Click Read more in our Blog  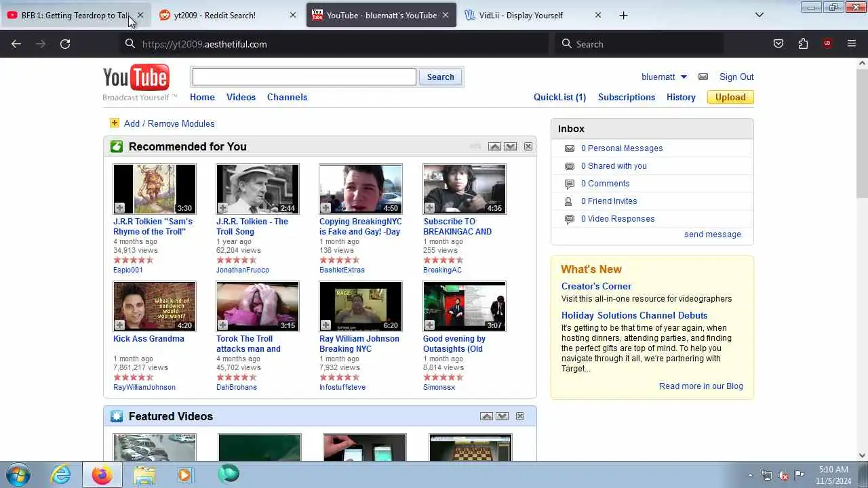point(701,386)
